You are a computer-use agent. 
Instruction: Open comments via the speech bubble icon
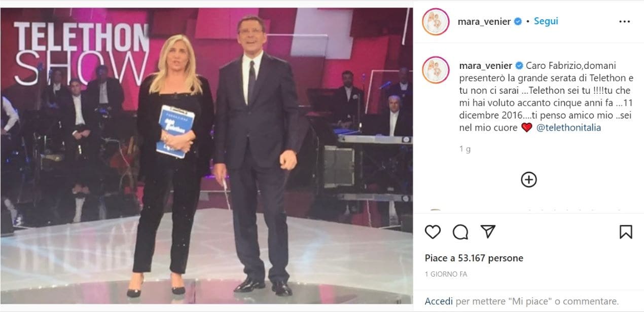(460, 232)
